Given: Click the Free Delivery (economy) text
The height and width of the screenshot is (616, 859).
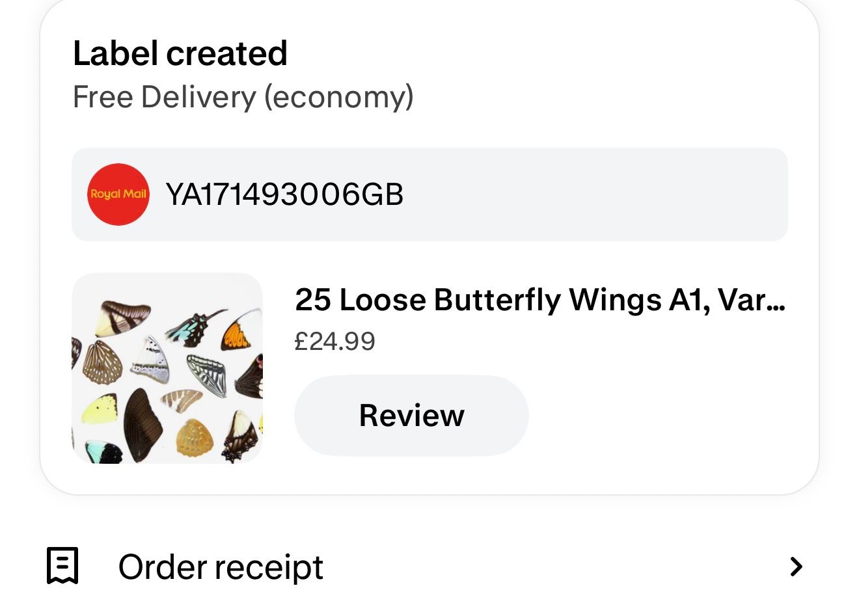Looking at the screenshot, I should point(243,97).
